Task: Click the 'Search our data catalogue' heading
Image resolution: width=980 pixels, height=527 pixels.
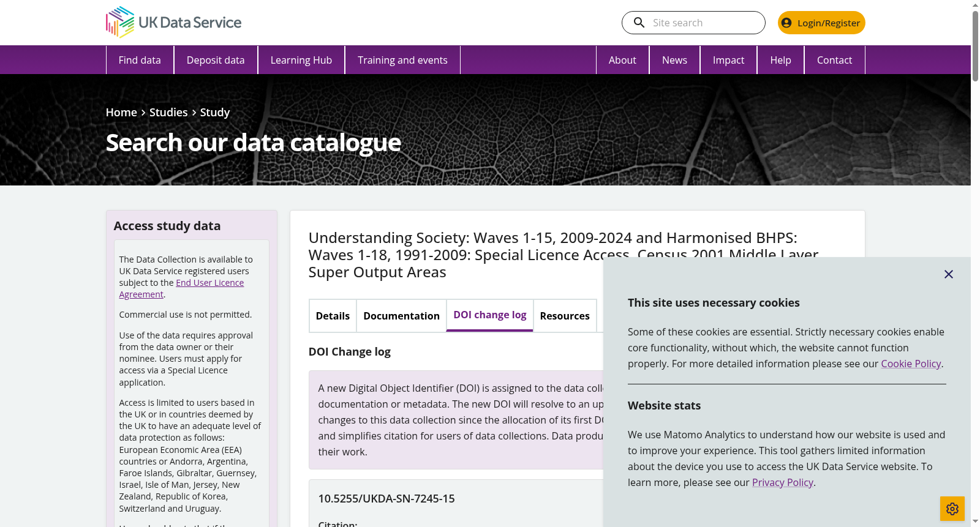Action: point(254,143)
